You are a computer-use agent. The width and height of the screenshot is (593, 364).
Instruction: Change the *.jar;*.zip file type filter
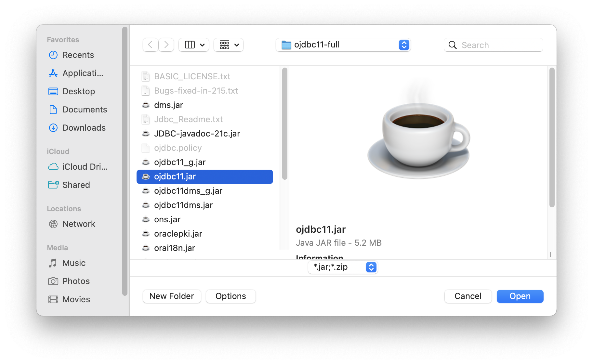coord(343,267)
